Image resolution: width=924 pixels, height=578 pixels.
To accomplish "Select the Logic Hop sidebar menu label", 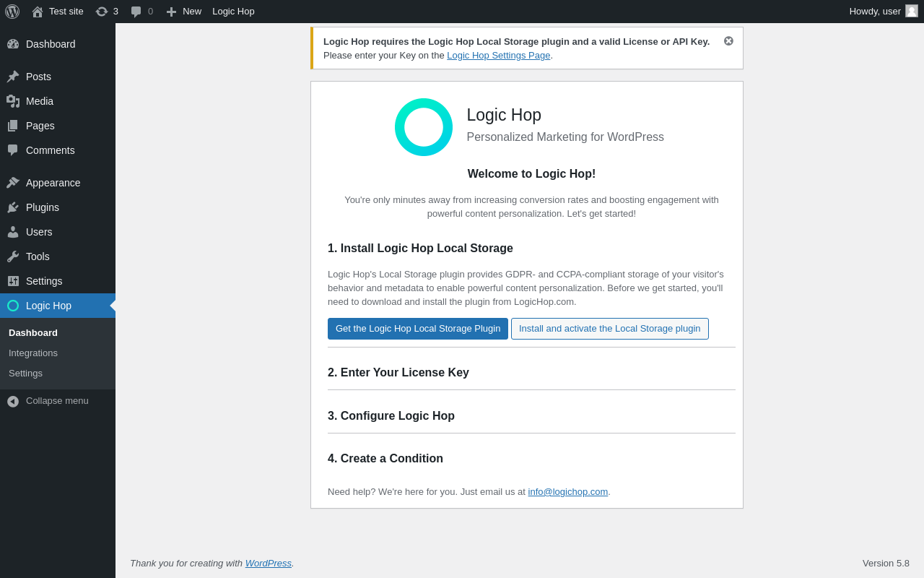I will point(48,306).
